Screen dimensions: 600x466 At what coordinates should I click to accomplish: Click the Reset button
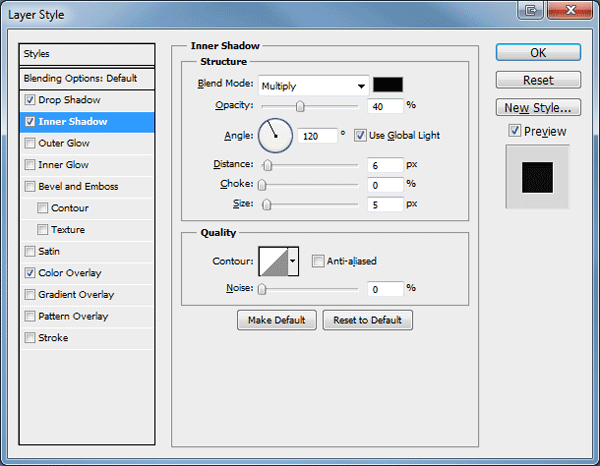coord(538,80)
